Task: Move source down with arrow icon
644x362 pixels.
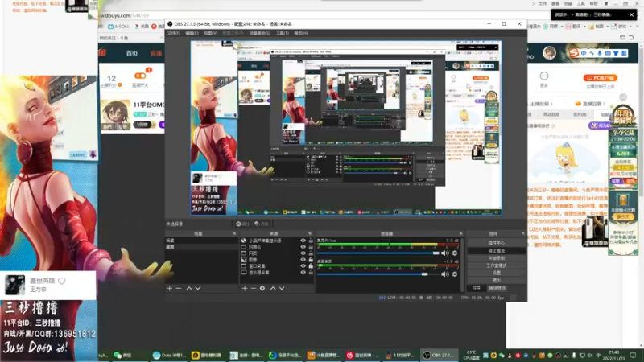Action: click(x=282, y=289)
